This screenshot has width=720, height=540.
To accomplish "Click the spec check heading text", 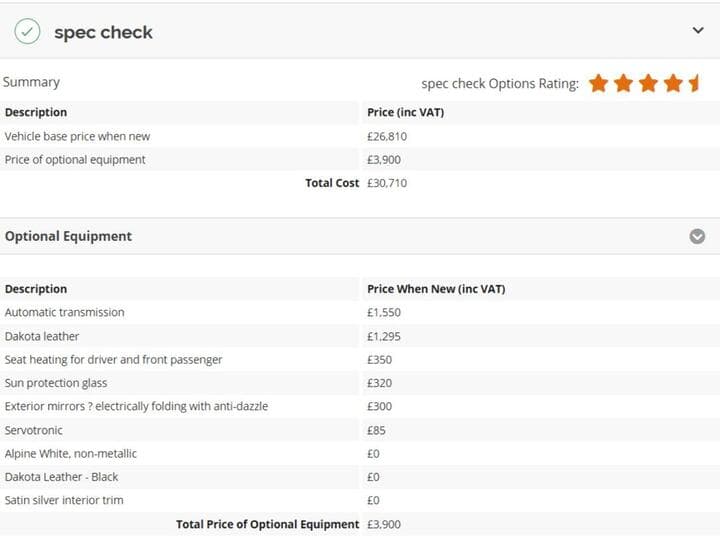I will (103, 32).
